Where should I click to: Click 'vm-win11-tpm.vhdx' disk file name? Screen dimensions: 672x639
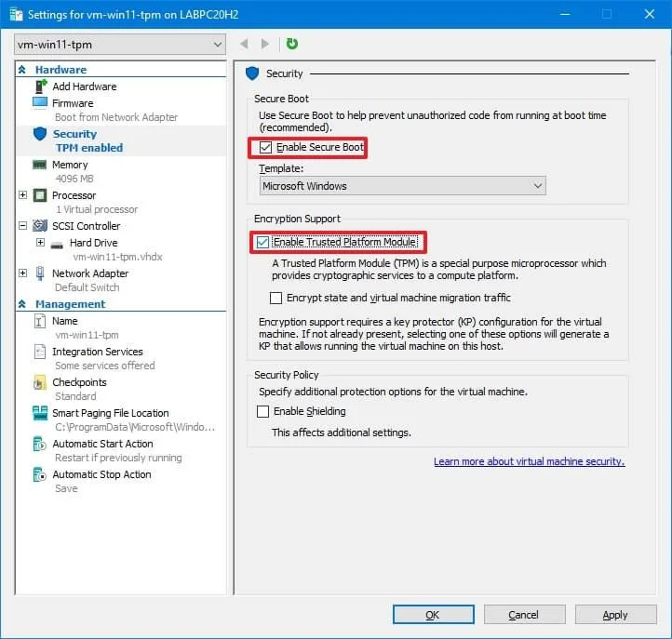coord(118,257)
